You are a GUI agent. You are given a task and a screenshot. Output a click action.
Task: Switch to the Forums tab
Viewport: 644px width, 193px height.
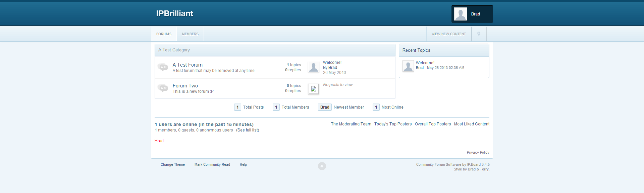click(164, 34)
